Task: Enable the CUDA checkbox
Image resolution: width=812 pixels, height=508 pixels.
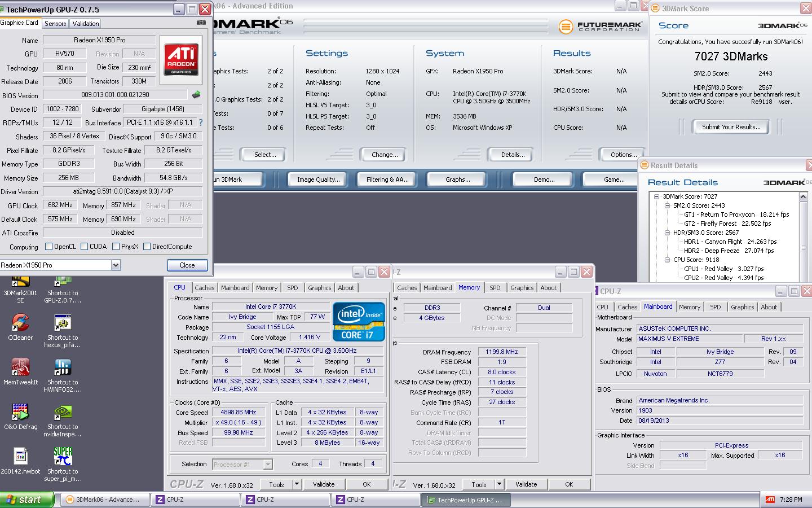Action: coord(84,247)
